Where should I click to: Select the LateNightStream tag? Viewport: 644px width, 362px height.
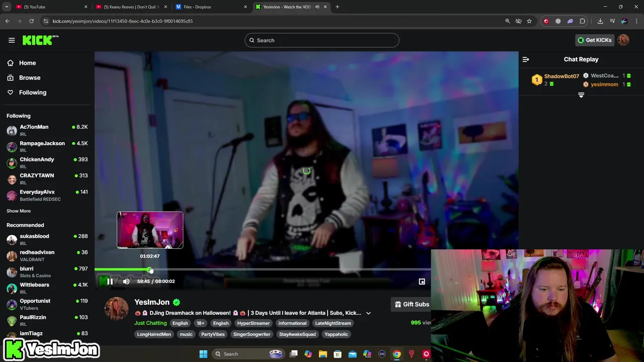(x=333, y=323)
